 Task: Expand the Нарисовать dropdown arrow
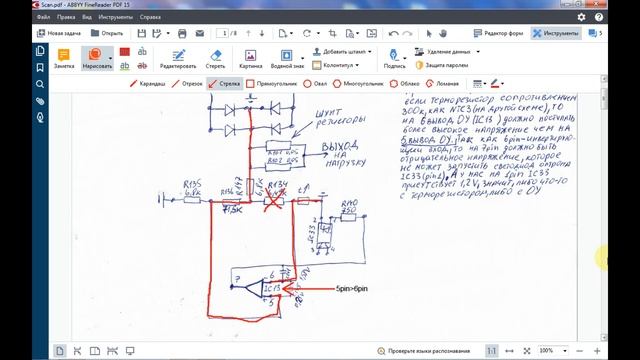(111, 58)
